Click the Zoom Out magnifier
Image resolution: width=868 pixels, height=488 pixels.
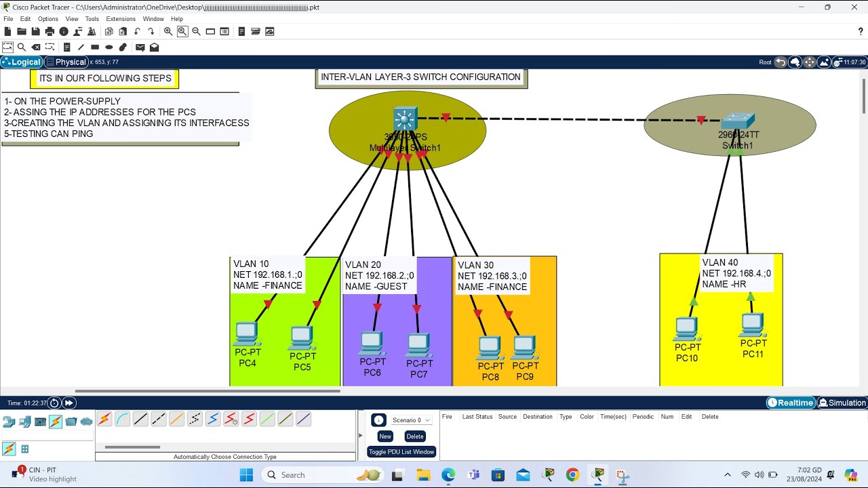pyautogui.click(x=197, y=31)
